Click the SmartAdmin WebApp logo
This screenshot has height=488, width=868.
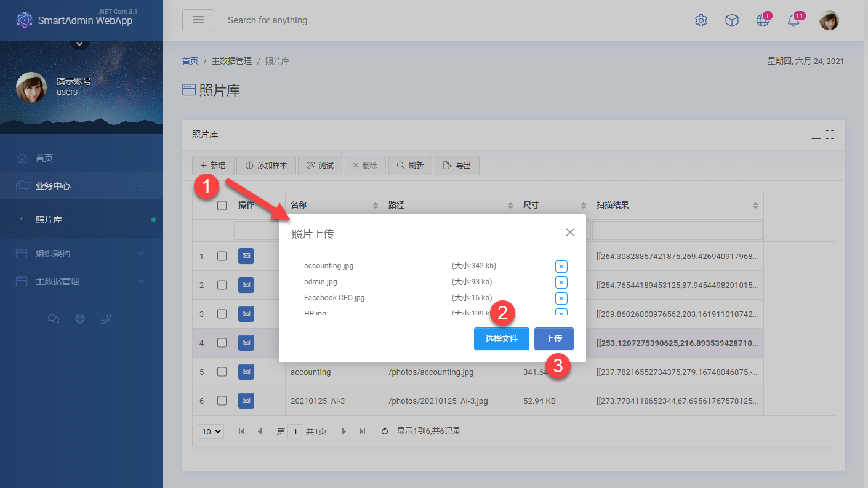(74, 20)
